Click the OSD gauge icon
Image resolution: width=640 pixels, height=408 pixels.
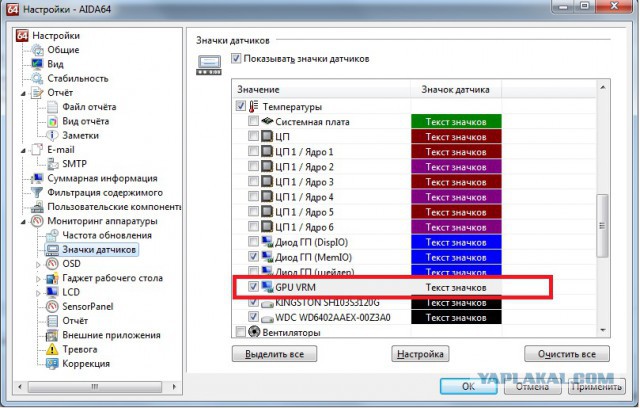coord(52,264)
